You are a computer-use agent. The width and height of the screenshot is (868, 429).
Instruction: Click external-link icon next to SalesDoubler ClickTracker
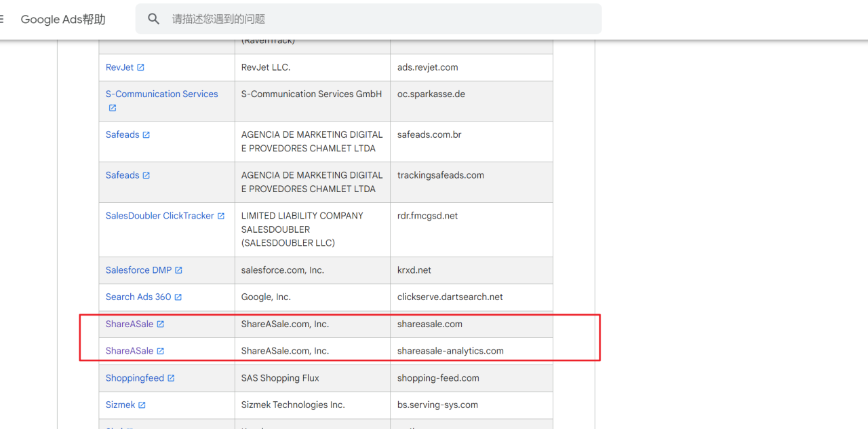pyautogui.click(x=221, y=216)
